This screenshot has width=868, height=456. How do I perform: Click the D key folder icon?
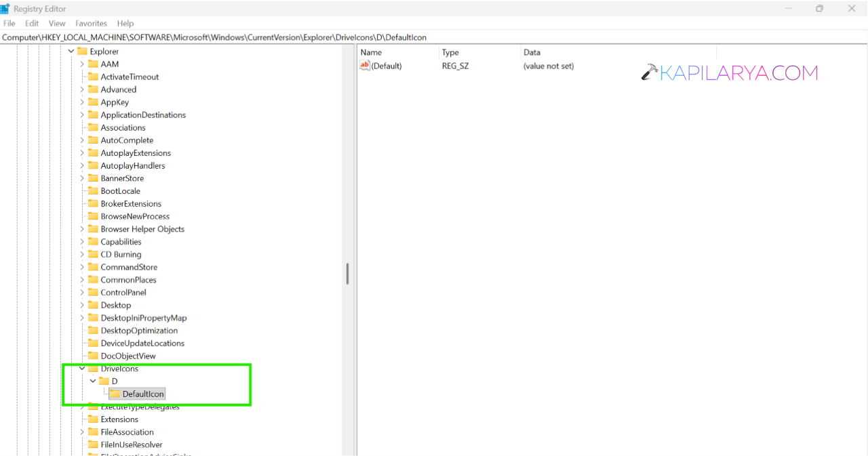pos(104,381)
